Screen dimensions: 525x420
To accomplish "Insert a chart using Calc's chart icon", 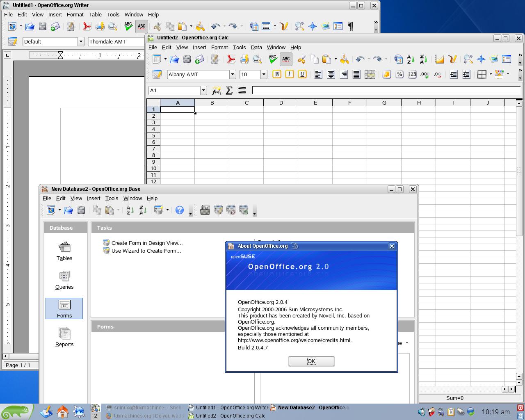I will tap(440, 59).
